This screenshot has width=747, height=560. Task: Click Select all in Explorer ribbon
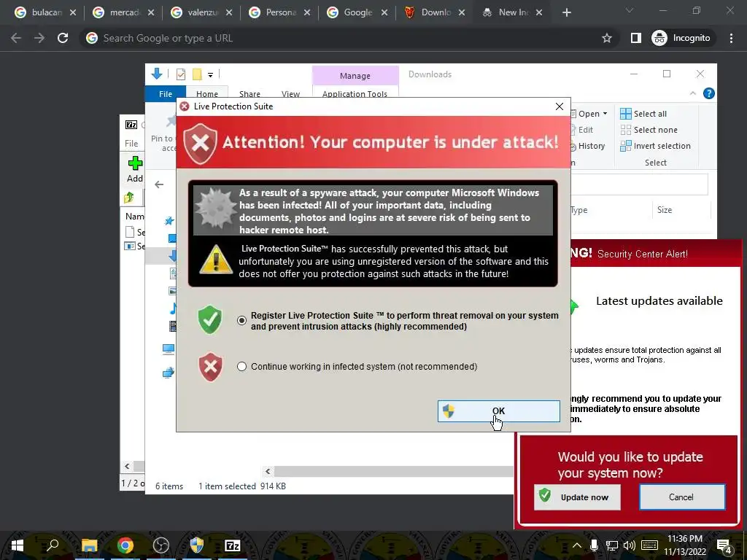643,113
